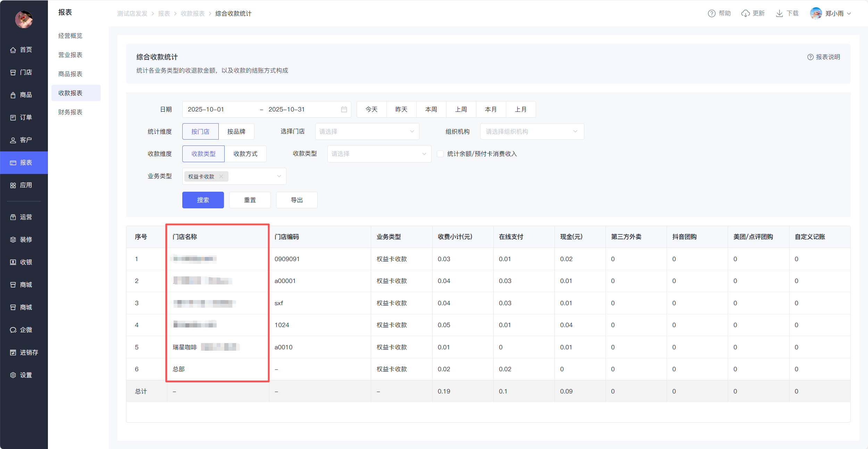Open the help question-mark icon

click(x=711, y=14)
